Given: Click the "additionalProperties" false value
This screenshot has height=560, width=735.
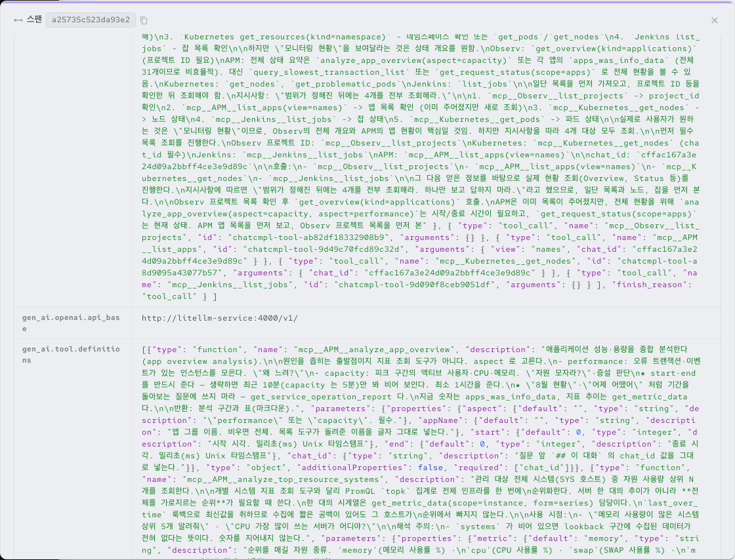Looking at the screenshot, I should pos(430,468).
